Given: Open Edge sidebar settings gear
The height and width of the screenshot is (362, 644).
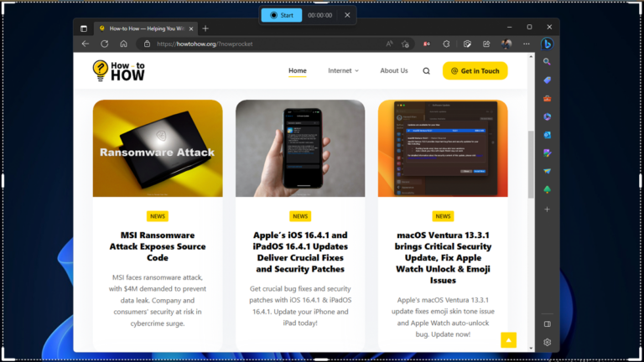Looking at the screenshot, I should 547,342.
